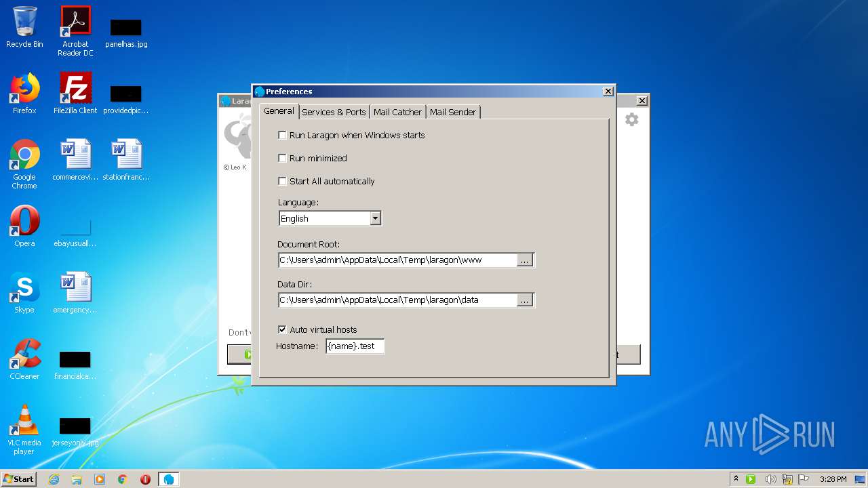
Task: Launch VLC media player shortcut
Action: [24, 430]
